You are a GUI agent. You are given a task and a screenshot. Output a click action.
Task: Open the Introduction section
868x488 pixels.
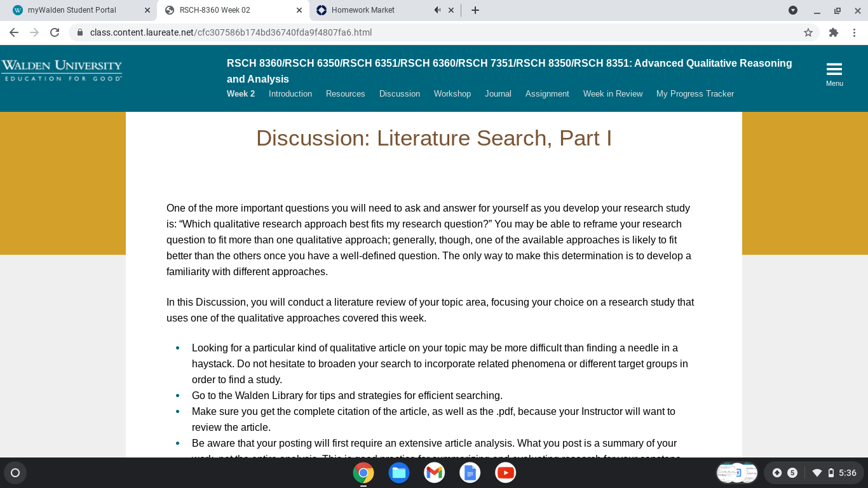(x=290, y=93)
